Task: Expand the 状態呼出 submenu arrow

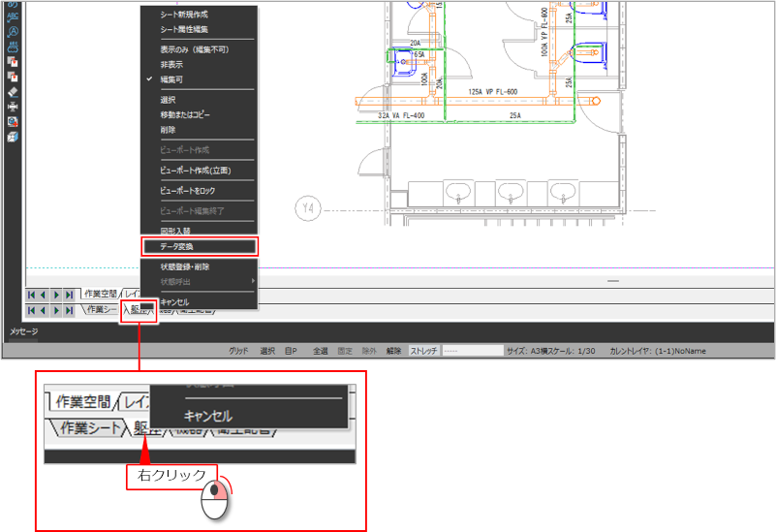Action: pyautogui.click(x=252, y=281)
